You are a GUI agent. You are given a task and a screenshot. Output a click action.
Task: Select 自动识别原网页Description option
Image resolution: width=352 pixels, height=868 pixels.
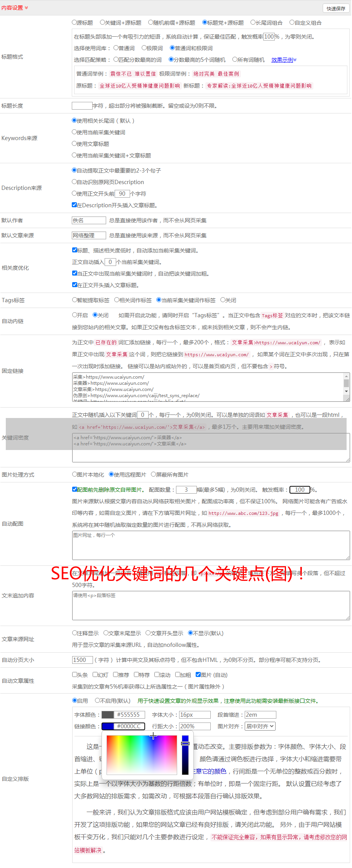[74, 182]
